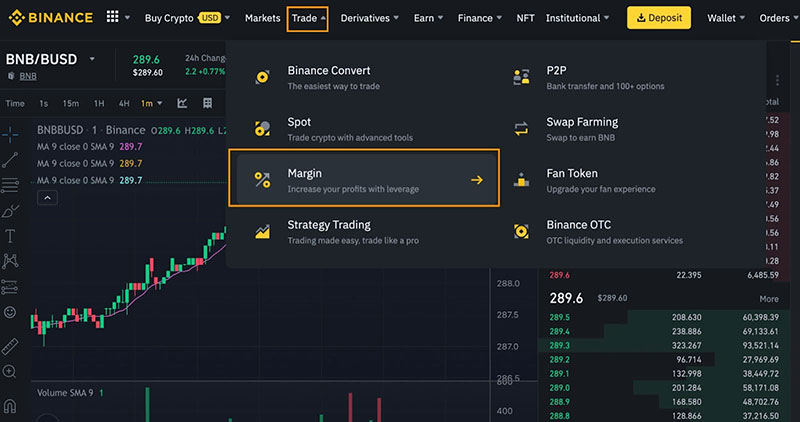The height and width of the screenshot is (422, 800).
Task: Open the 1m interval dropdown
Action: tap(152, 103)
